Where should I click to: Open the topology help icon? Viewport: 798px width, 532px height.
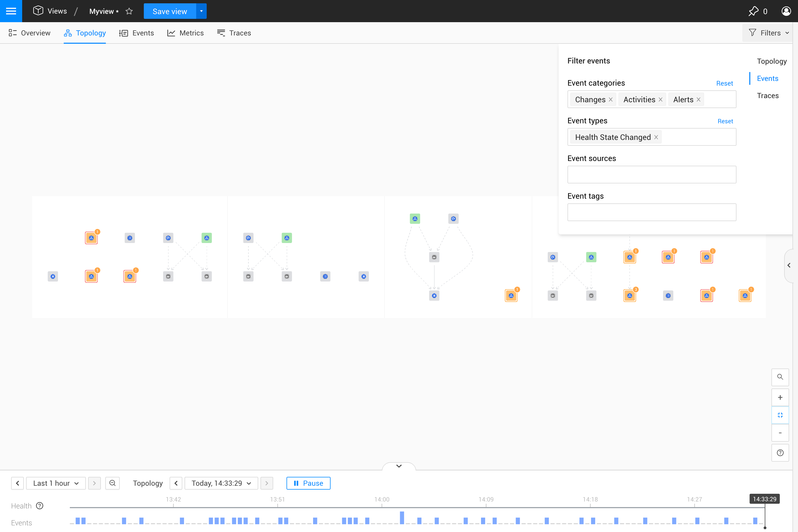click(x=780, y=452)
